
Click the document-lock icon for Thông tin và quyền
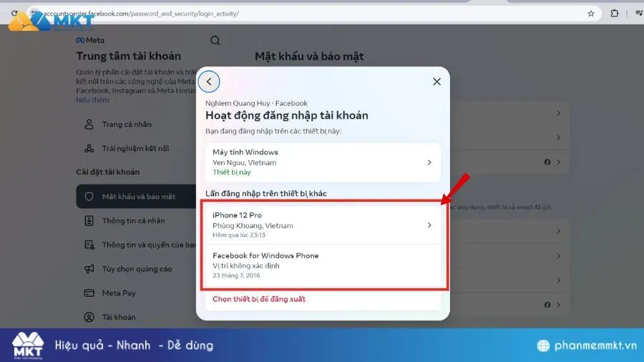[89, 245]
